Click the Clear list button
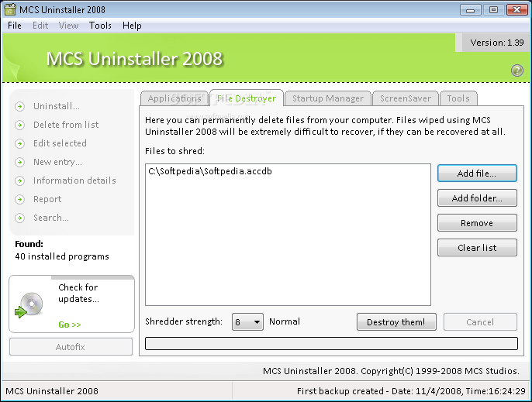Viewport: 532px width, 402px height. [x=477, y=247]
